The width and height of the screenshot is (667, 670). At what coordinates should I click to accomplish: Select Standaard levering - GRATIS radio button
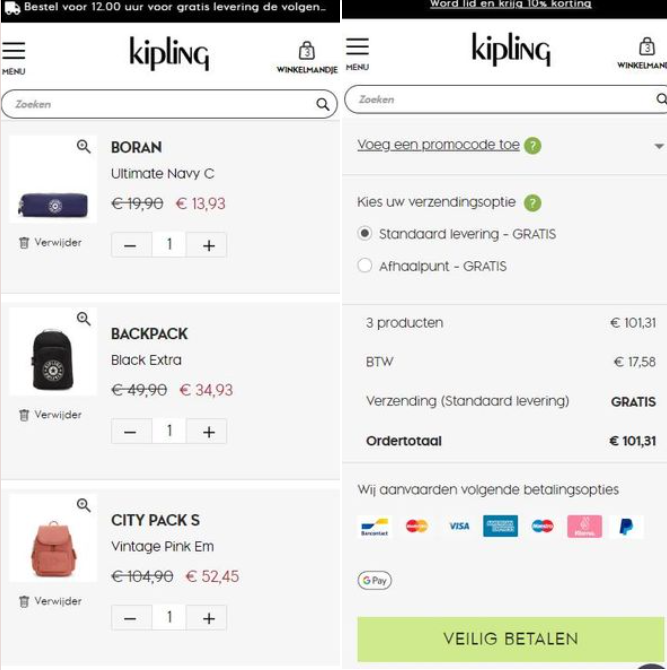[x=364, y=233]
